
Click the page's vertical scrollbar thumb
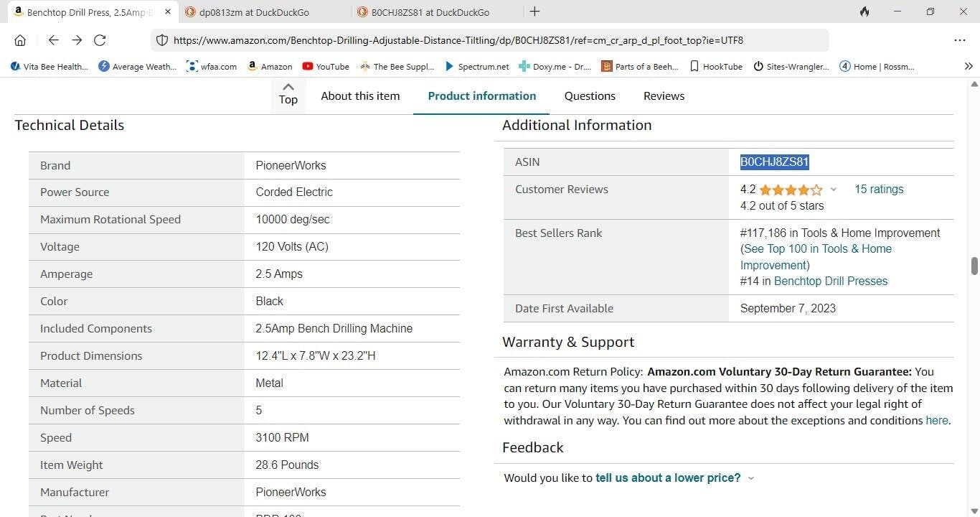tap(974, 266)
